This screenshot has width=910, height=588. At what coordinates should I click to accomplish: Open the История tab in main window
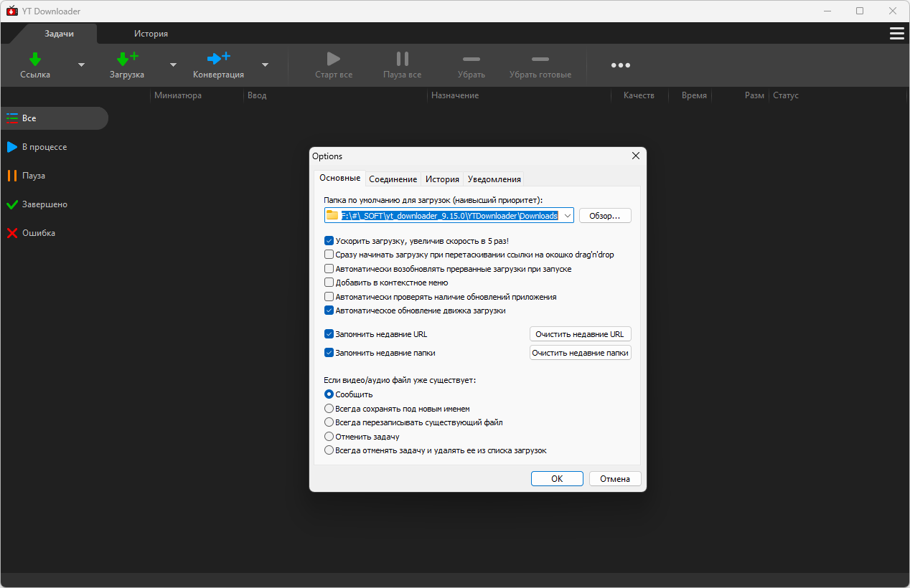(x=151, y=34)
